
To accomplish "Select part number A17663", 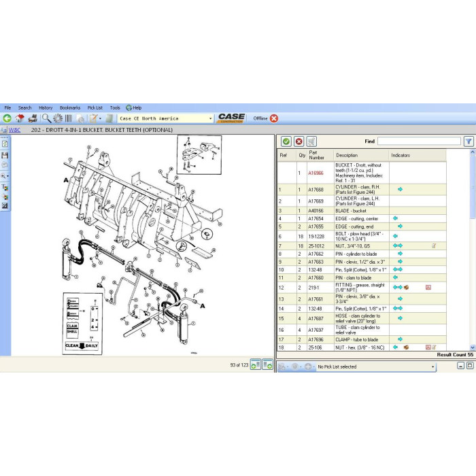I will (x=316, y=262).
